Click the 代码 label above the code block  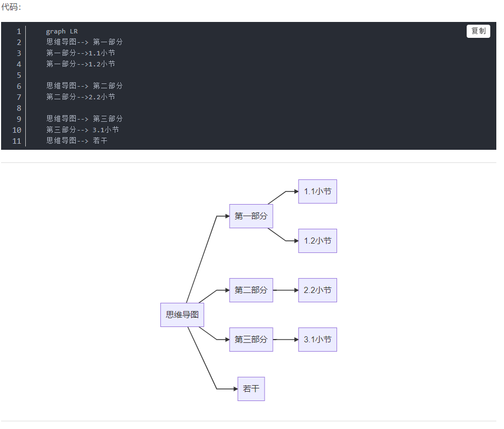[x=10, y=7]
